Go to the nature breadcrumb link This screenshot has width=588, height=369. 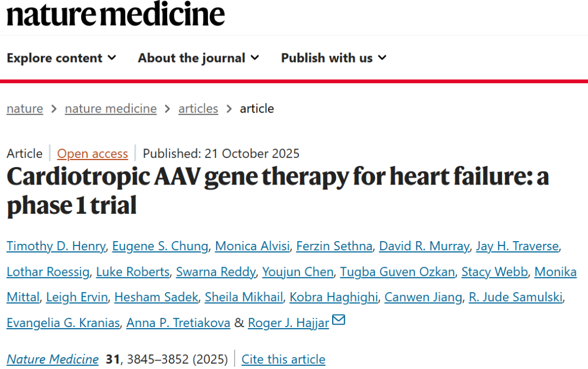click(x=24, y=109)
